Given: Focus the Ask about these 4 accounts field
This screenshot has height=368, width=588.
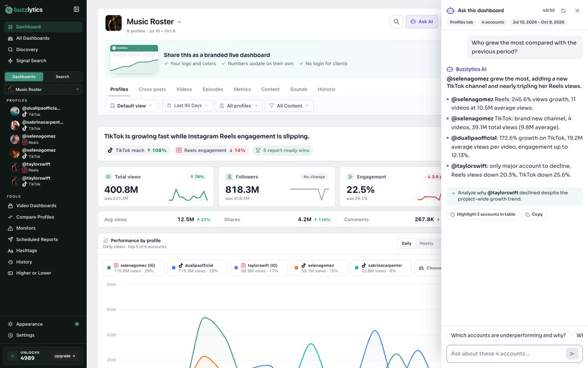Looking at the screenshot, I should 507,354.
